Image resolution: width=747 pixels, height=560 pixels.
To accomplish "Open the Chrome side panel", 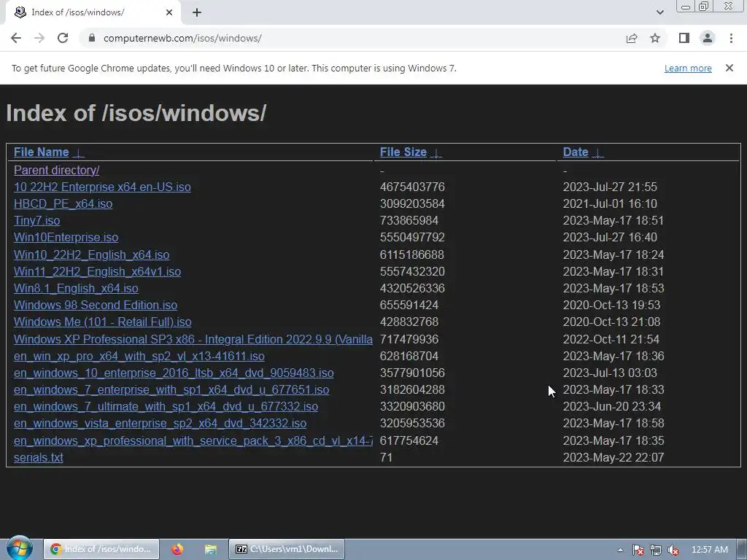I will [684, 38].
